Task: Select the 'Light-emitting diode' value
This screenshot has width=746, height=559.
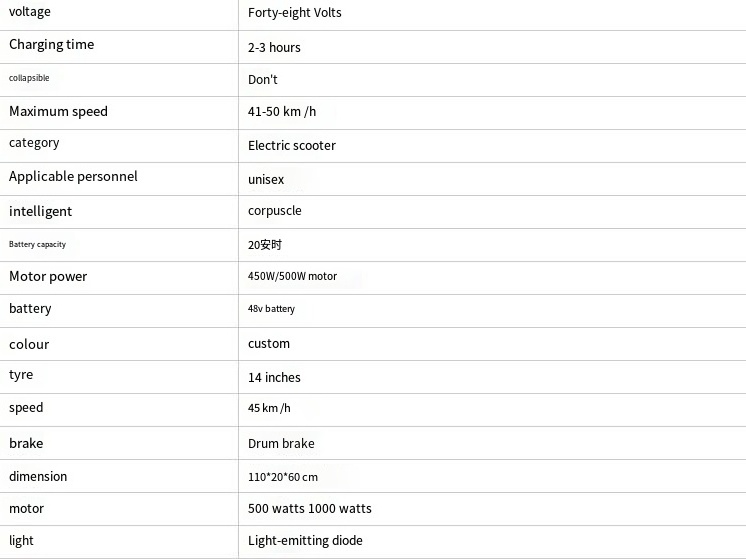Action: click(305, 541)
